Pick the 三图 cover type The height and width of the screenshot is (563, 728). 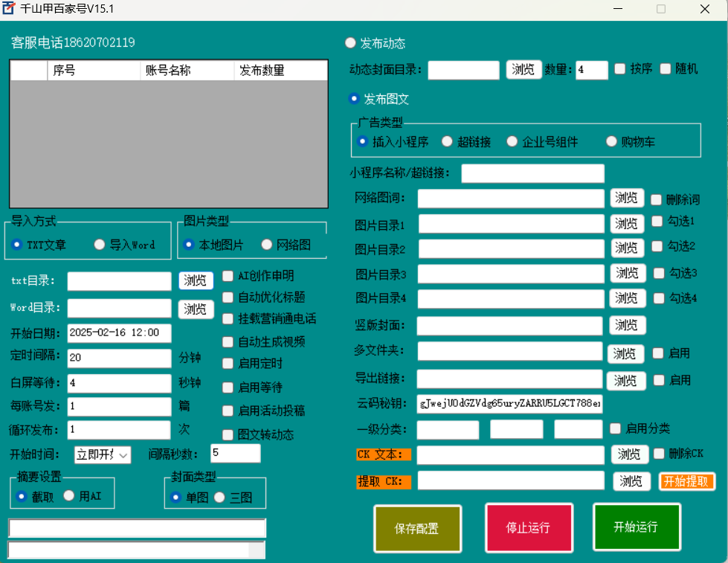(x=219, y=497)
